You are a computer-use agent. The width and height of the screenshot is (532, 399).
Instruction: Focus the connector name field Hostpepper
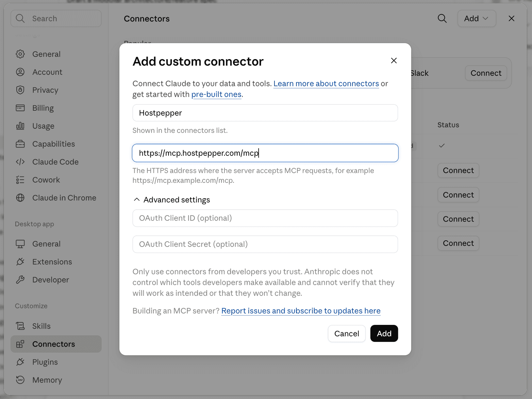(x=265, y=113)
